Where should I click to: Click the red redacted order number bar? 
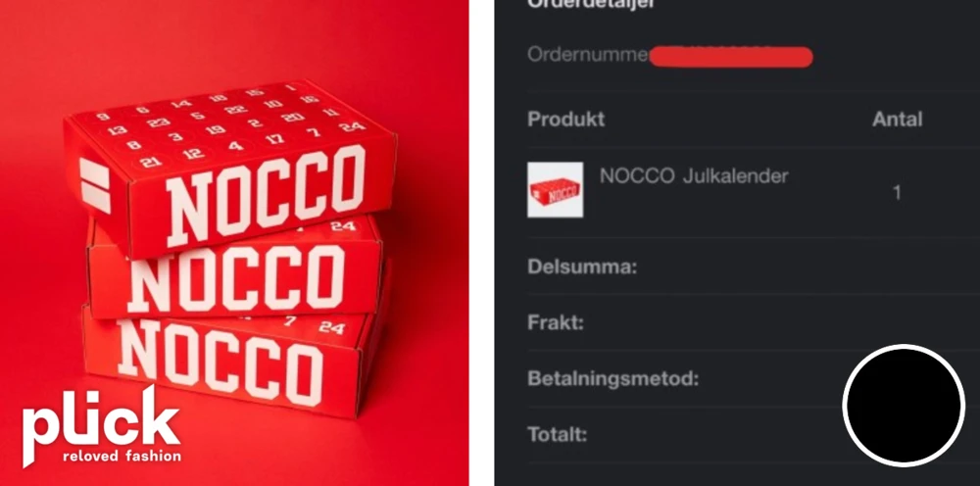731,57
